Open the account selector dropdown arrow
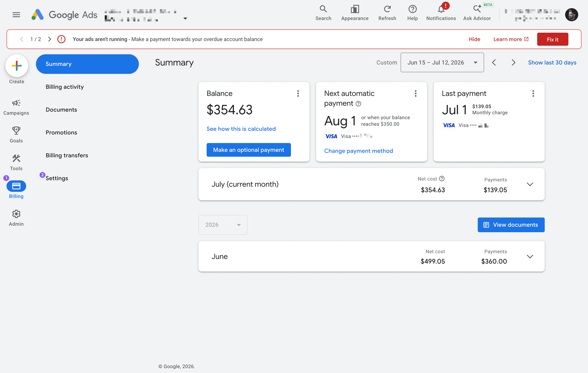The height and width of the screenshot is (373, 588). pos(185,19)
